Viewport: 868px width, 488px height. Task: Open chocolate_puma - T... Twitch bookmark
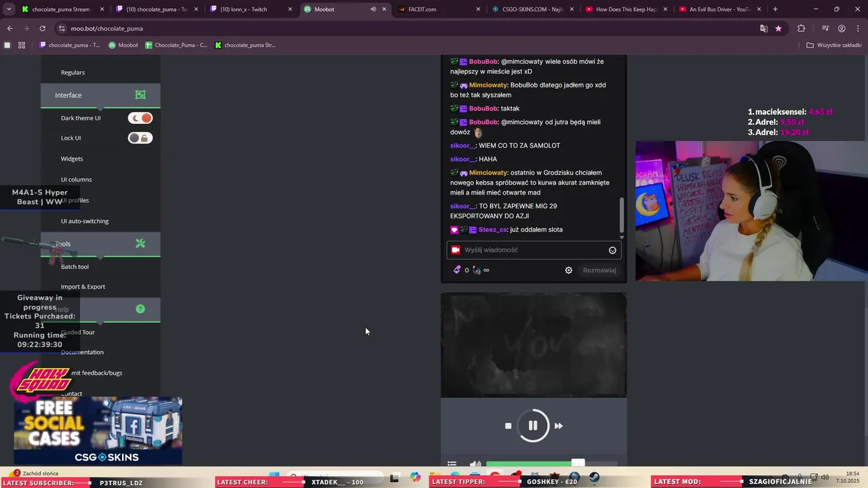pyautogui.click(x=70, y=45)
